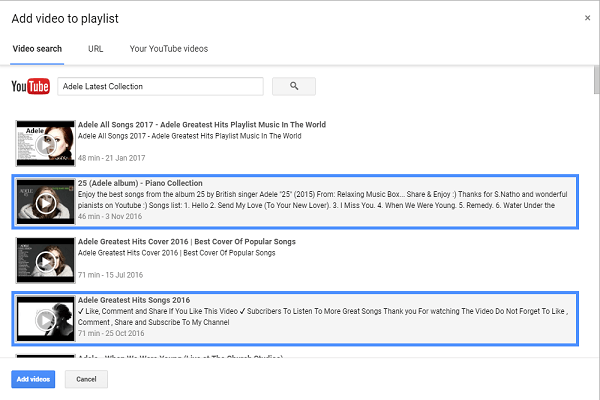Click the 46 min - 3 Nov 2016 text
Image resolution: width=600 pixels, height=400 pixels.
110,216
